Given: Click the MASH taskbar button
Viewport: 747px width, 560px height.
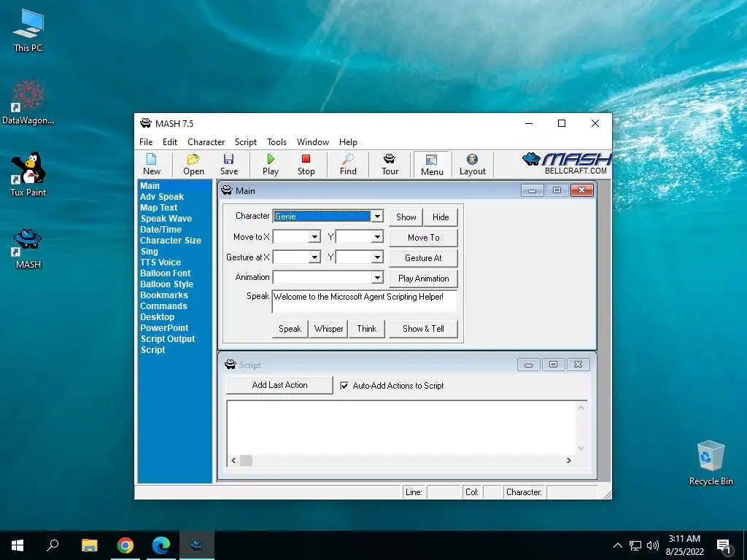Looking at the screenshot, I should click(x=197, y=545).
